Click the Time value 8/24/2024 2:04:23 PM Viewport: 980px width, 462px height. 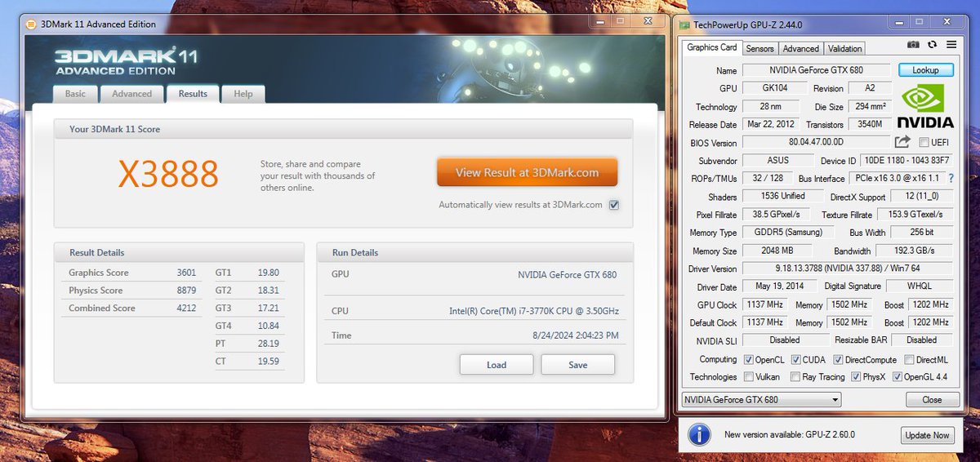576,335
